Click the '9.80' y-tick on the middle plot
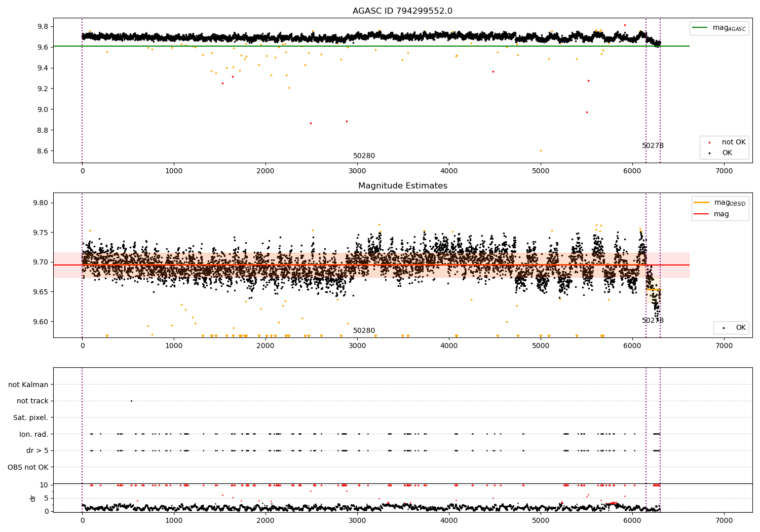Screen dimensions: 760x532 [x=41, y=203]
